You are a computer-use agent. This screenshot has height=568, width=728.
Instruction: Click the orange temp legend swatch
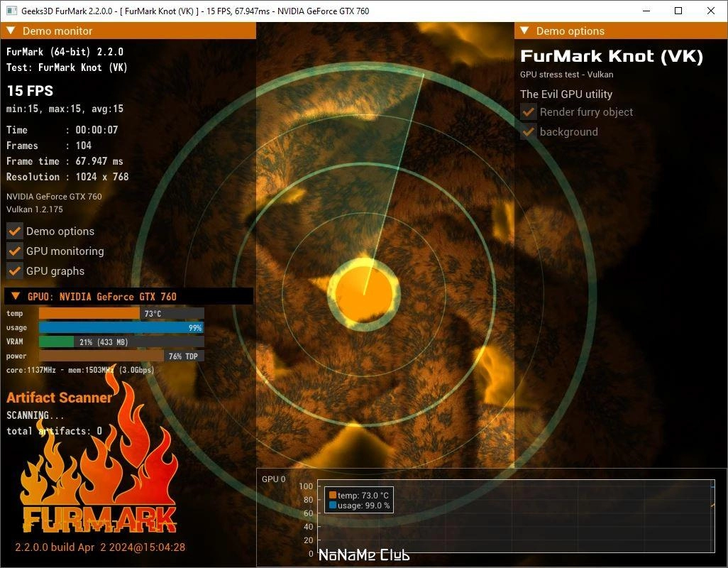tap(333, 495)
